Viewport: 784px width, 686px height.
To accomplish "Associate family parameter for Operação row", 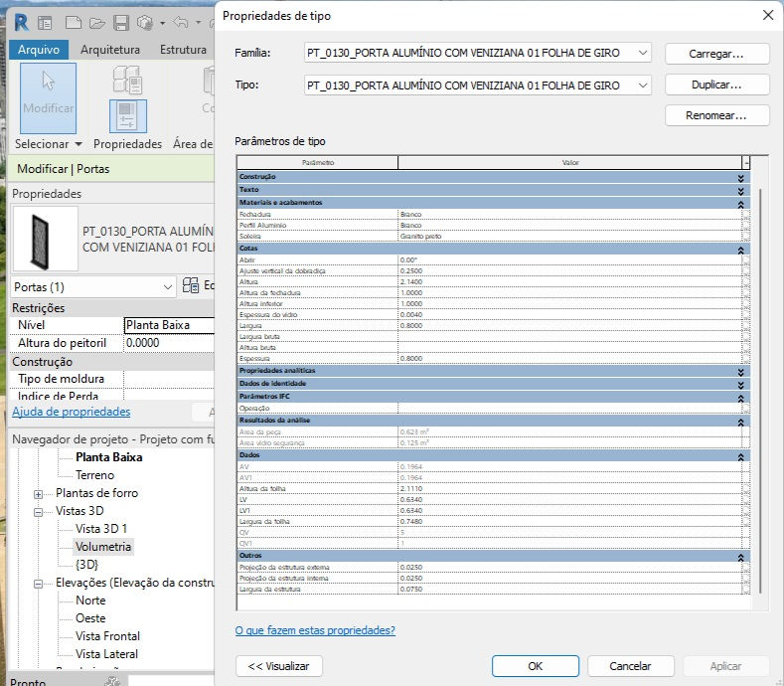I will click(746, 409).
